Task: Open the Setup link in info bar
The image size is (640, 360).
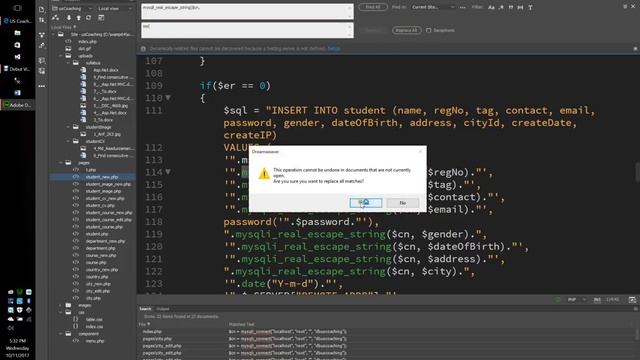Action: [x=334, y=49]
